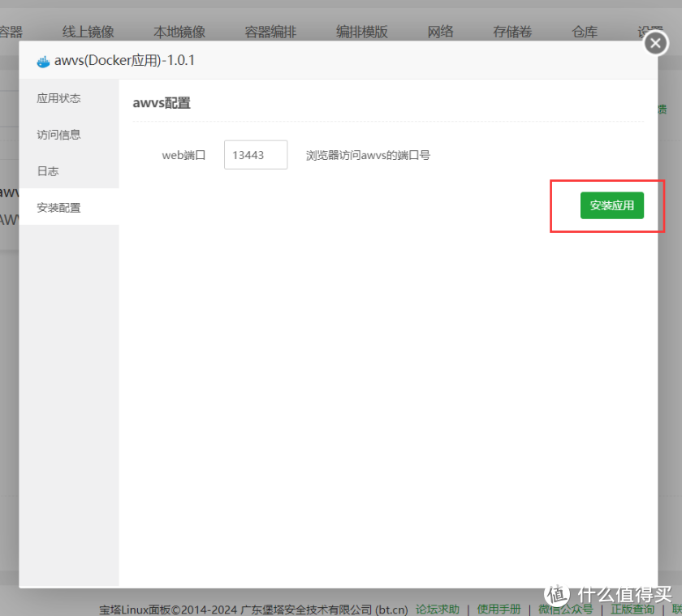Screen dimensions: 682x616
Task: Open the bt.cn link in footer
Action: point(392,609)
